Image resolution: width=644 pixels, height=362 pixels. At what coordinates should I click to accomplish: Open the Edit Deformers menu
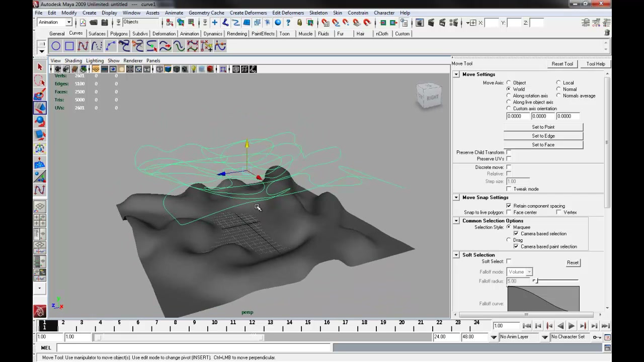click(x=288, y=13)
